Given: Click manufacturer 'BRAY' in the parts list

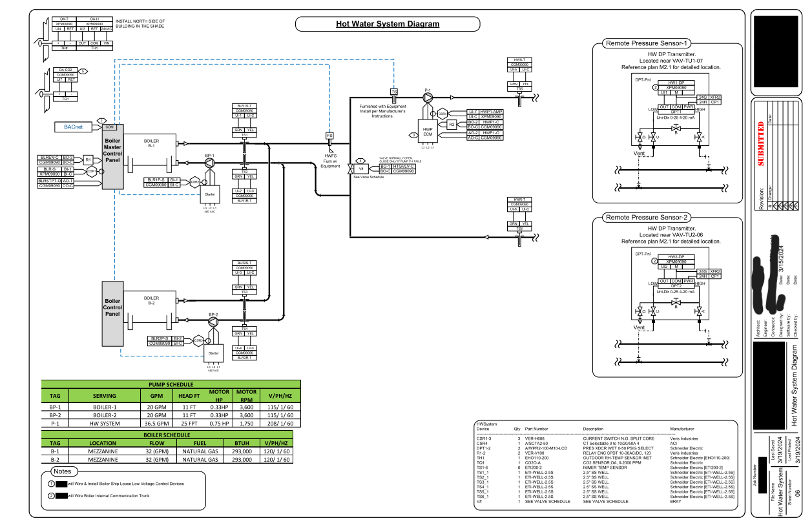Looking at the screenshot, I should pos(676,501).
